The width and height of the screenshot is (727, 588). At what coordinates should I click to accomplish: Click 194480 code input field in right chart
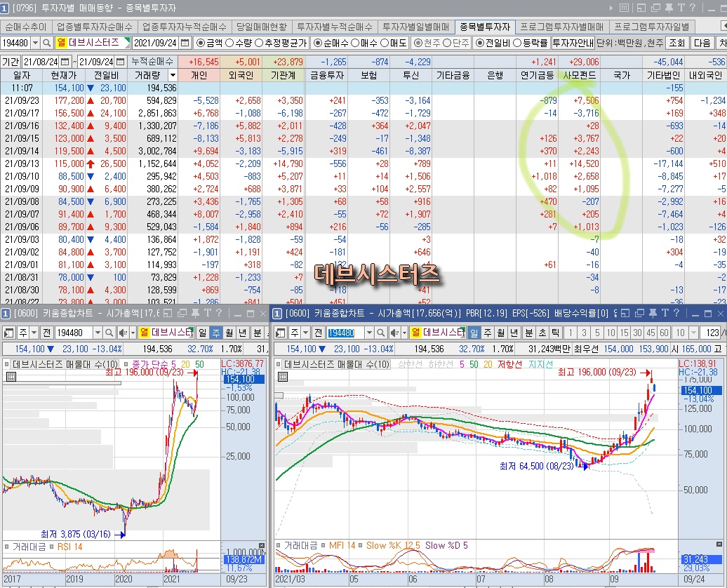click(x=345, y=333)
